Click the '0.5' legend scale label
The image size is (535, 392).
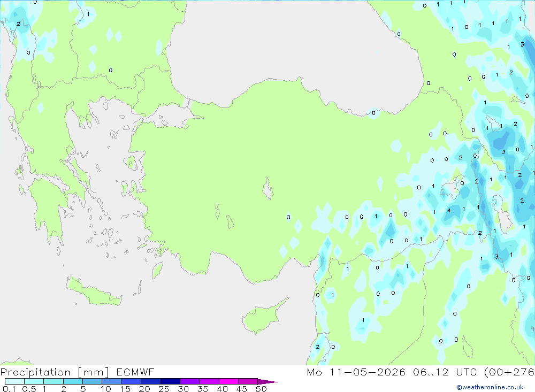coord(29,389)
